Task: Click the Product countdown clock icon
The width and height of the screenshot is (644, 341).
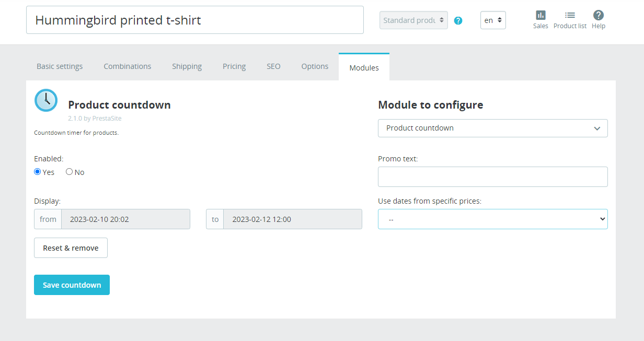Action: tap(46, 100)
